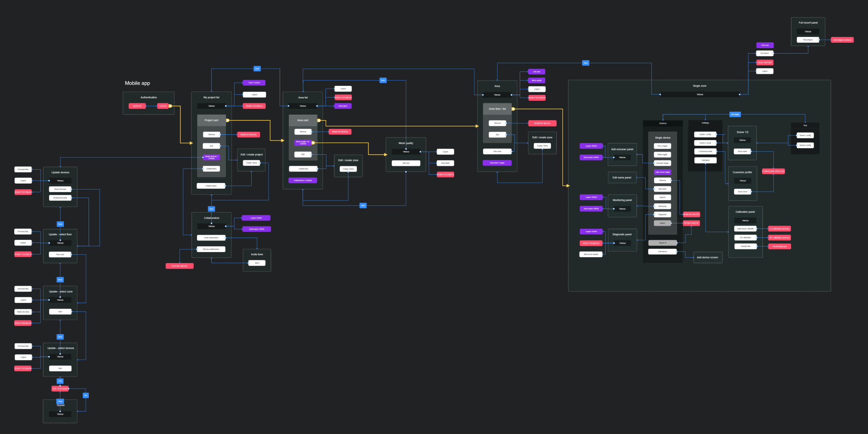Select the Trash / Archive purple node
This screenshot has width=868, height=434.
pyautogui.click(x=254, y=83)
